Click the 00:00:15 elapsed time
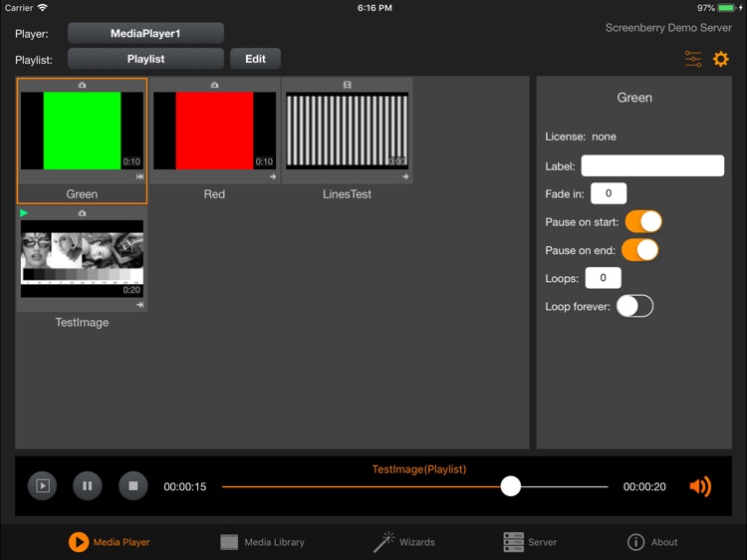Image resolution: width=747 pixels, height=560 pixels. 185,486
